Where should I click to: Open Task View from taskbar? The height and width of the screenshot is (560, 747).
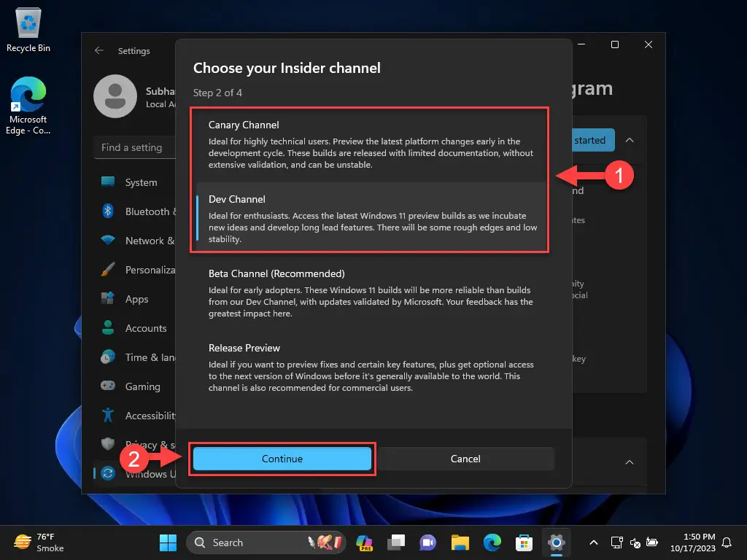(396, 542)
